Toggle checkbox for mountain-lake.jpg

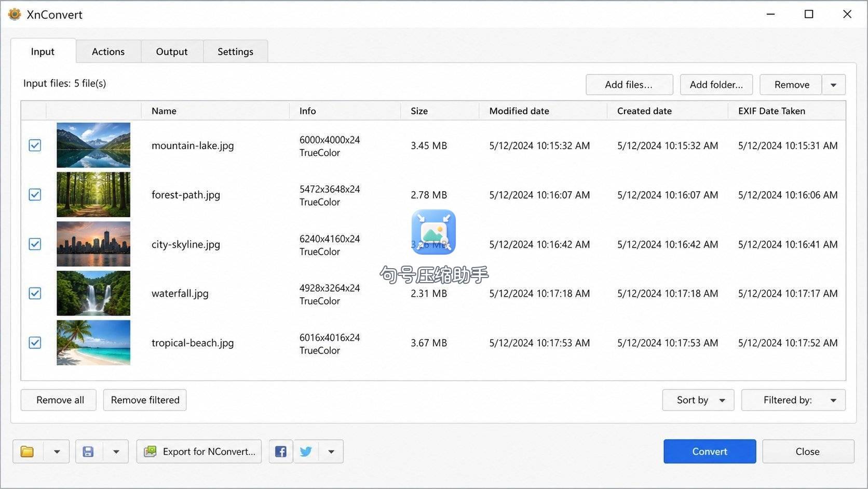35,146
